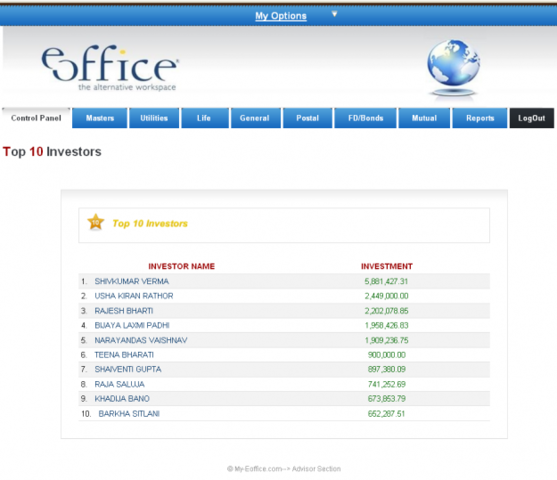Click the My-Eoffice.com Advisor Section footer

[284, 469]
